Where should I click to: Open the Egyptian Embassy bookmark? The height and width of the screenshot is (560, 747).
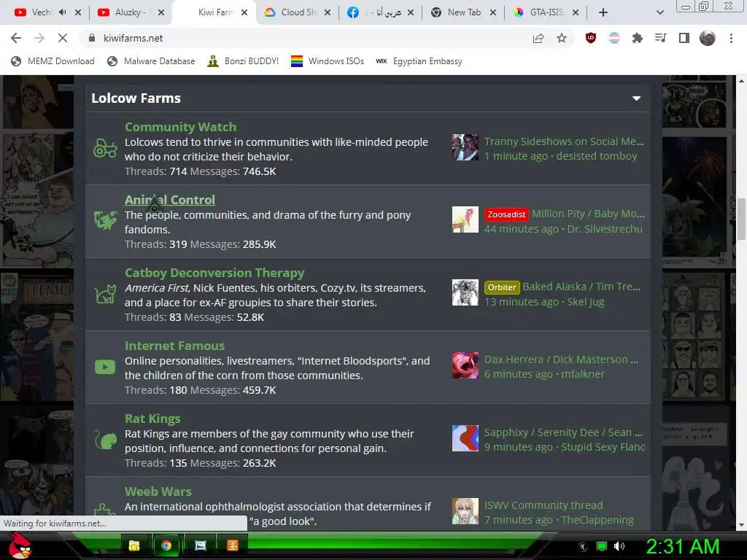click(419, 61)
